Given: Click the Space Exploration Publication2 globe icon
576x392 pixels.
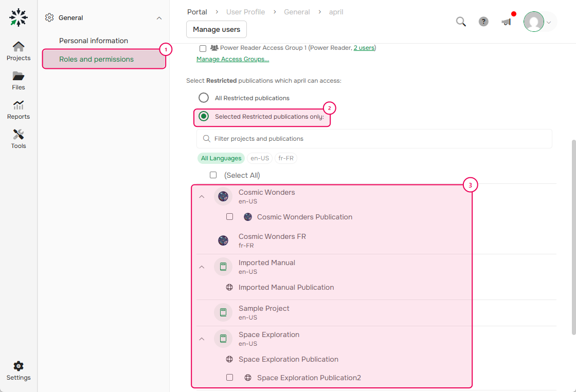Looking at the screenshot, I should (x=248, y=378).
